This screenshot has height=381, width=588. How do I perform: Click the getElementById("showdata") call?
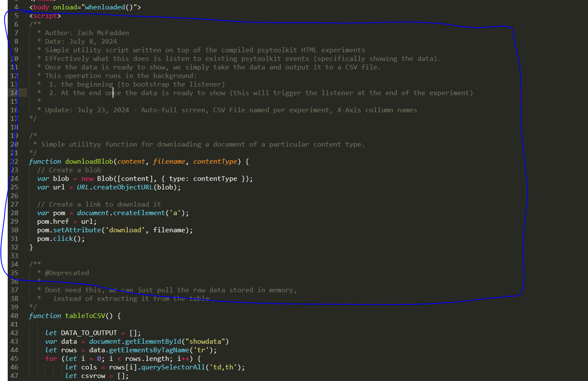[x=177, y=342]
